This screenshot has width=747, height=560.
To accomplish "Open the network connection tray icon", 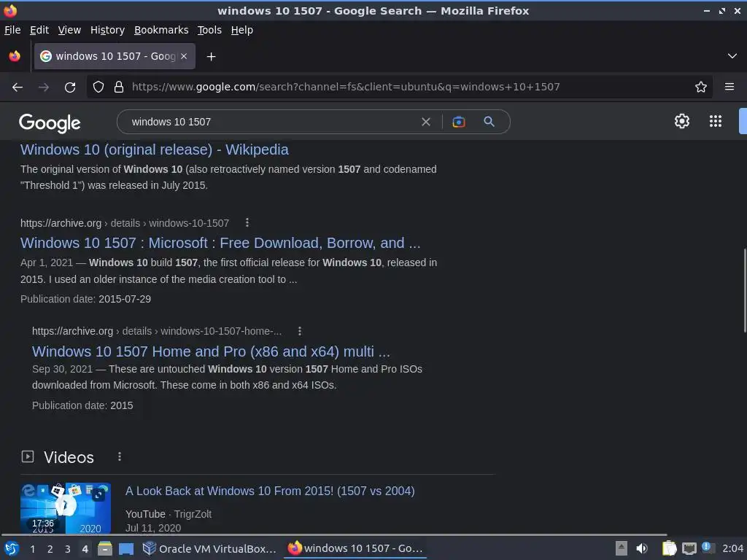I will [x=689, y=548].
